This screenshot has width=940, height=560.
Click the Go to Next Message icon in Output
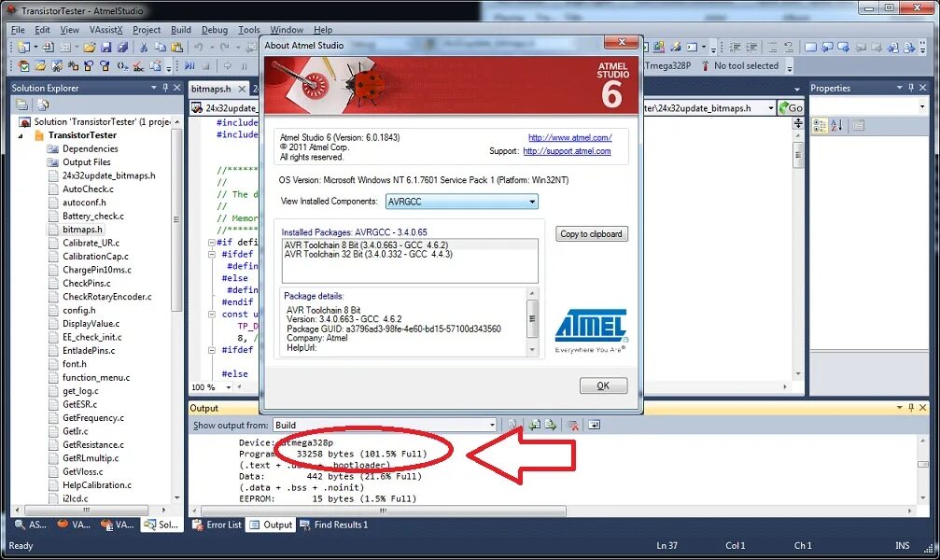point(551,425)
